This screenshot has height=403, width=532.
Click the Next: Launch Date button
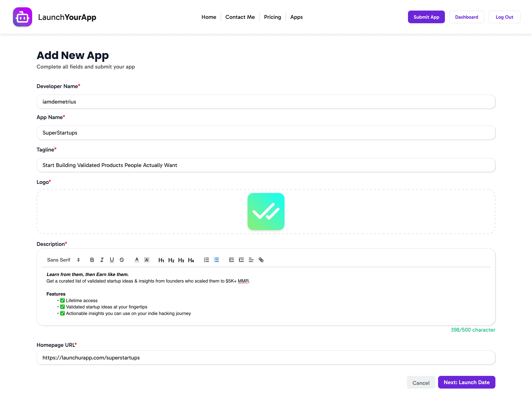(467, 382)
